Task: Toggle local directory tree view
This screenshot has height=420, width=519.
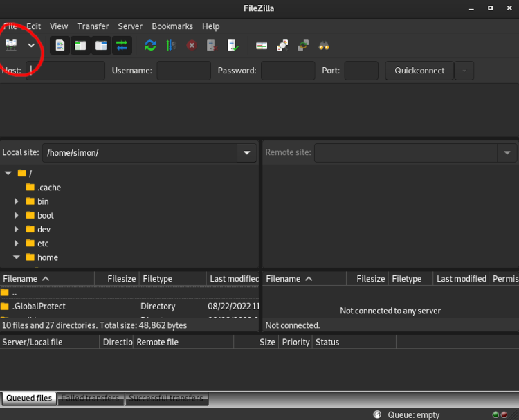Action: (81, 45)
